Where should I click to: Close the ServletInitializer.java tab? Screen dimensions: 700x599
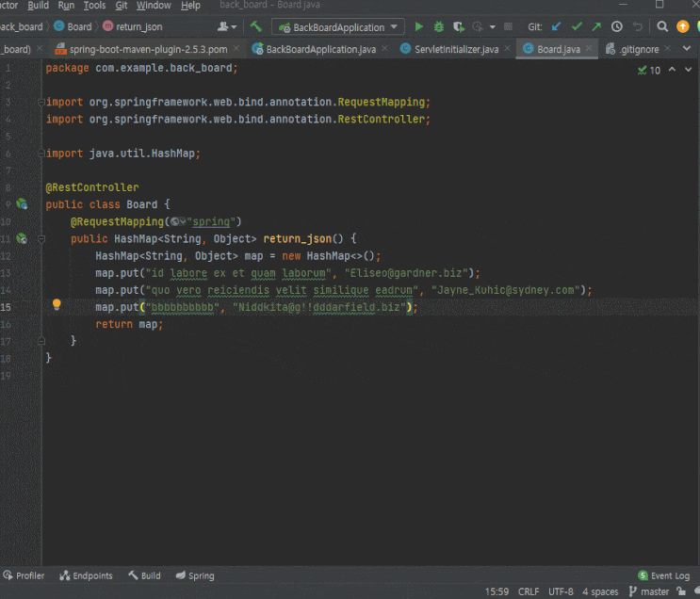[x=508, y=48]
